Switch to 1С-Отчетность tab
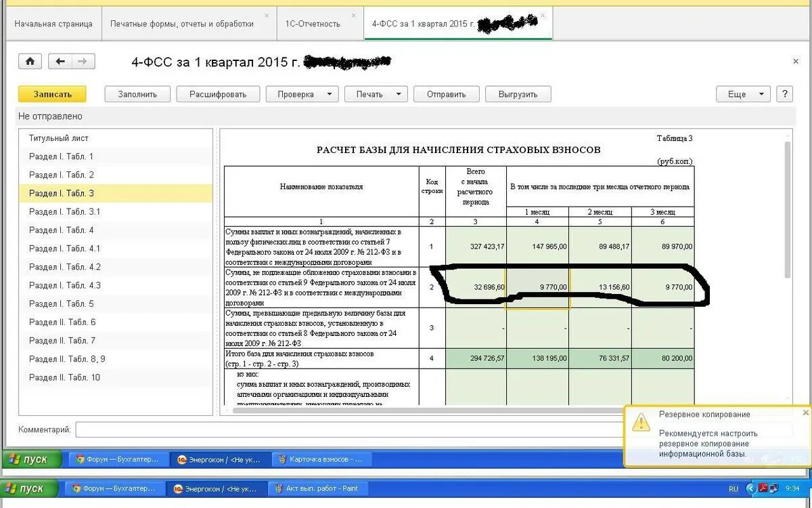Screen dimensions: 812x508 319,24
